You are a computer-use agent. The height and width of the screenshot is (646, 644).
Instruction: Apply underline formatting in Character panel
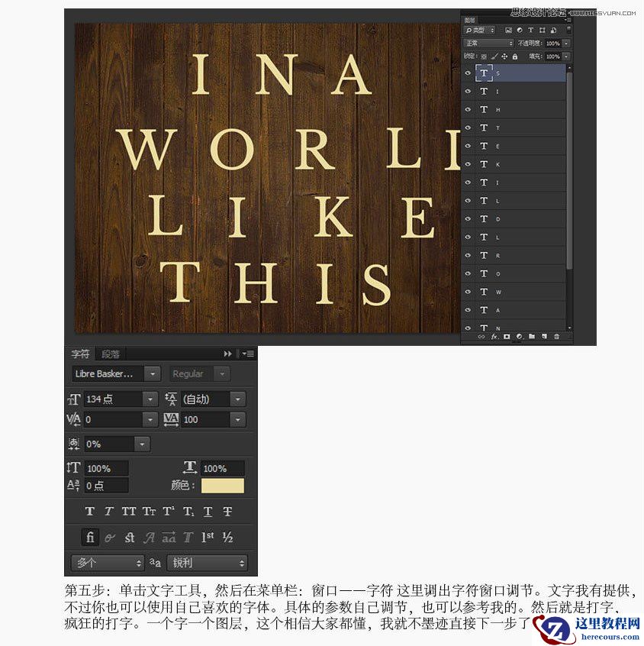pyautogui.click(x=207, y=512)
